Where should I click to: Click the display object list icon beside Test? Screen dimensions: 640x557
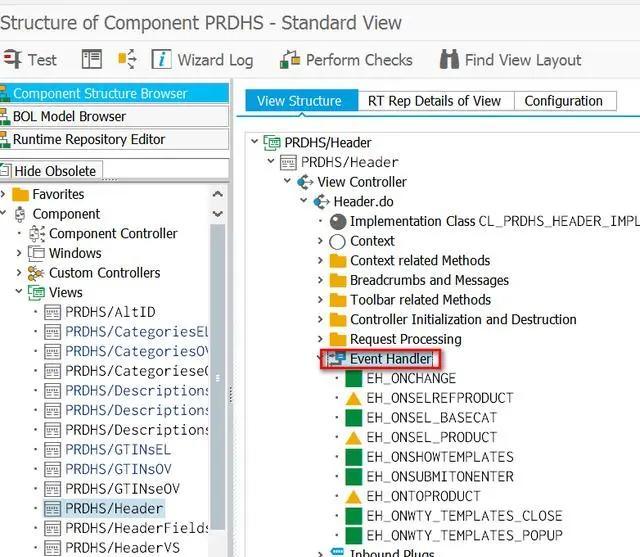(92, 60)
